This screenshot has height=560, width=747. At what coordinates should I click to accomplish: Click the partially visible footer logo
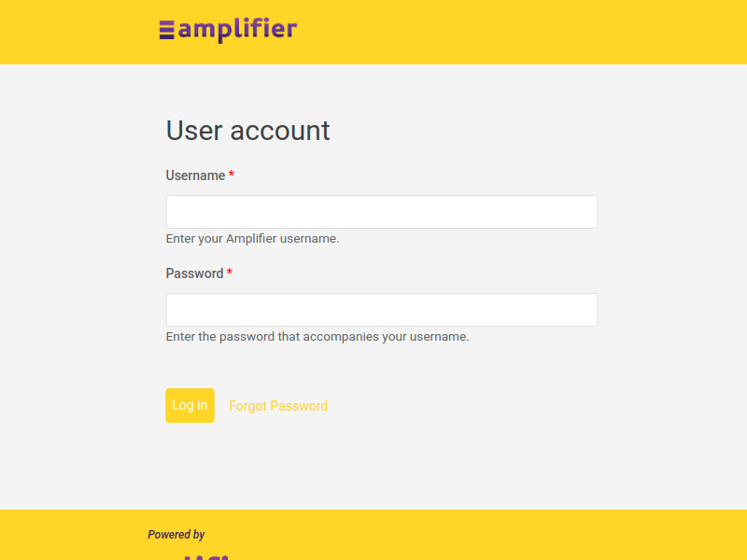[207, 555]
